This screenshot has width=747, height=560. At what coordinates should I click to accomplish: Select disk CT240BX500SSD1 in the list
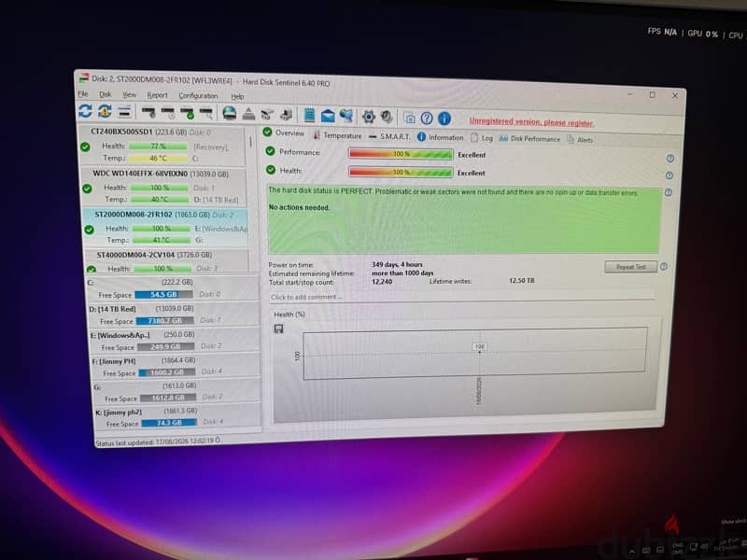click(162, 146)
